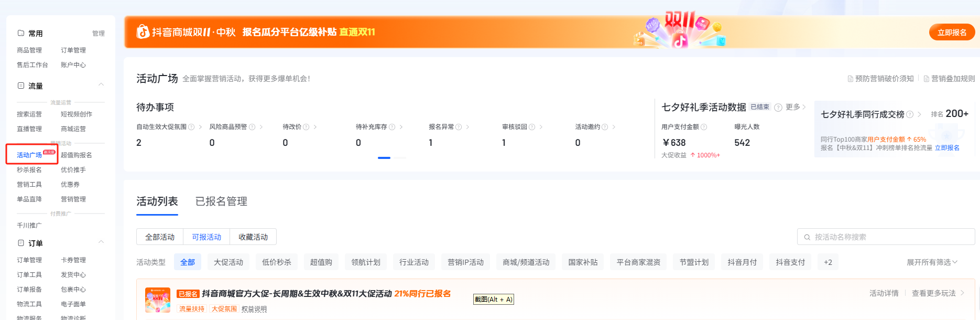Image resolution: width=980 pixels, height=320 pixels.
Task: Click the 抖音商城官方大促 activity thumbnail
Action: (158, 300)
